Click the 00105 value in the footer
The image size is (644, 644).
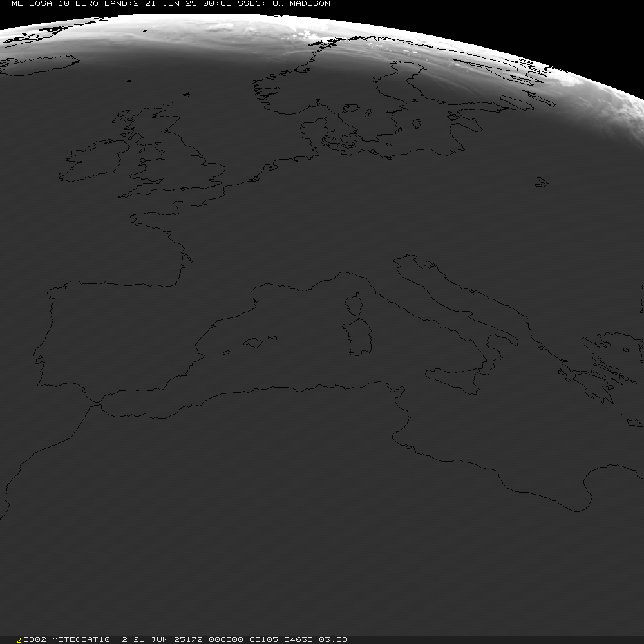pyautogui.click(x=263, y=639)
